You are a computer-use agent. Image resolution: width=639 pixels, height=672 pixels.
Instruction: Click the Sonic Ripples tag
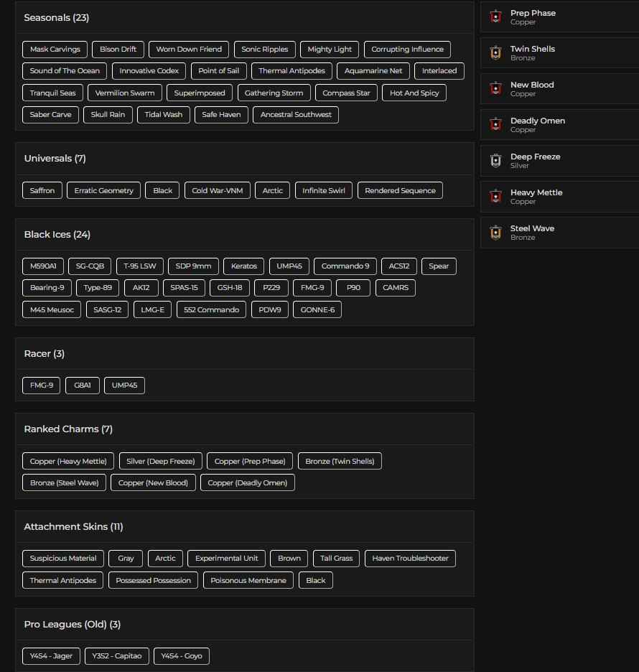click(264, 50)
